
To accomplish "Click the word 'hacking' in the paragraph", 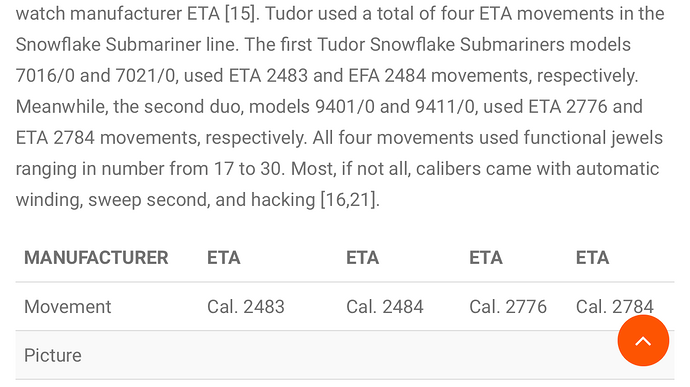I will point(283,200).
